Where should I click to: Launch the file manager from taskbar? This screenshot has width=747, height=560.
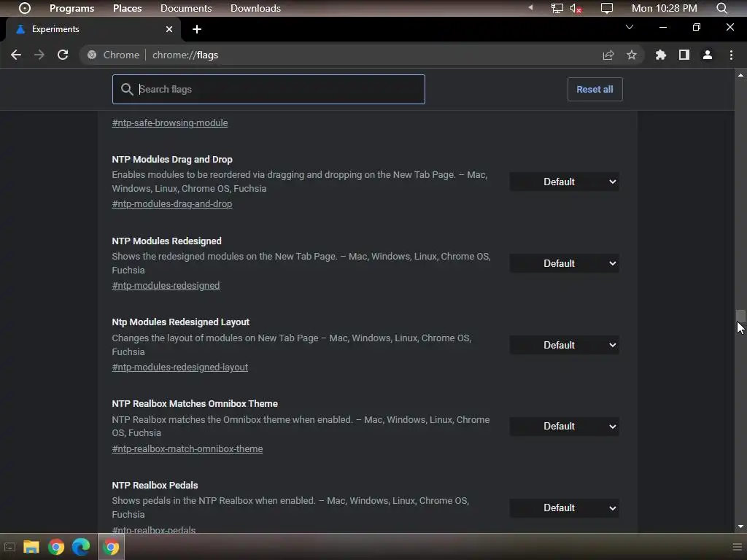31,547
